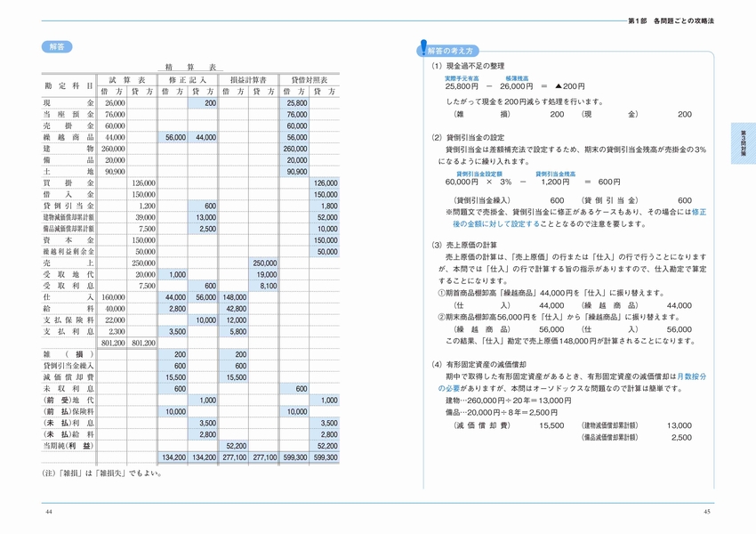The image size is (756, 534).
Task: Click the footnote (注)「雑損」は「雑損失」でもよい
Action: (102, 473)
